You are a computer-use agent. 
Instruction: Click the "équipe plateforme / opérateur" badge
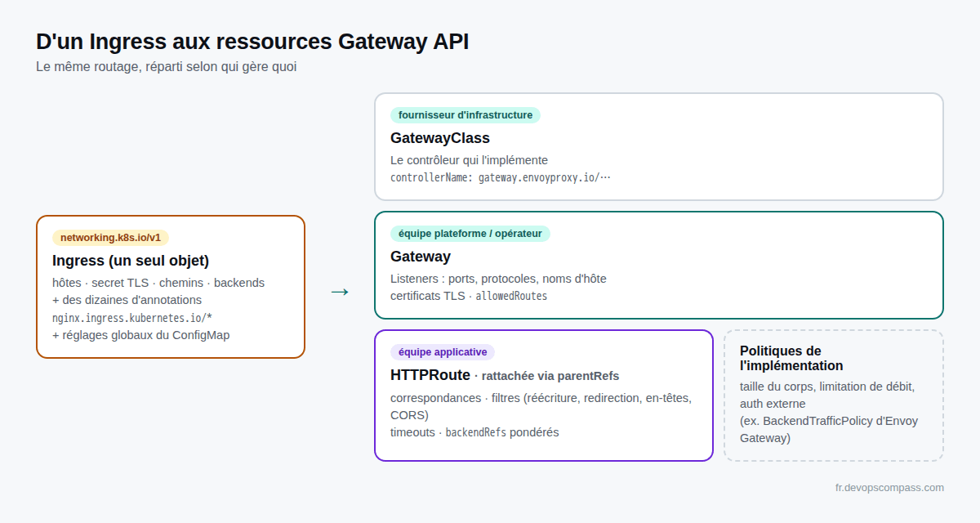coord(470,234)
